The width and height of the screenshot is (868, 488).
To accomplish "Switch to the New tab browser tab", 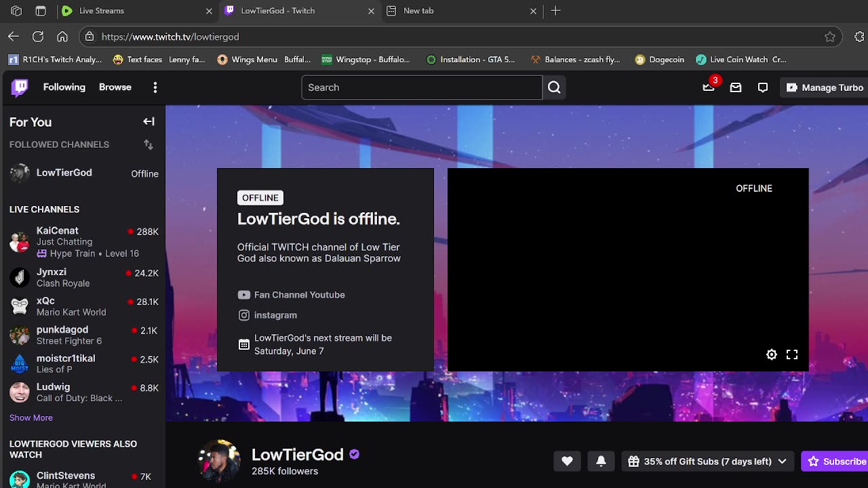I will [462, 11].
